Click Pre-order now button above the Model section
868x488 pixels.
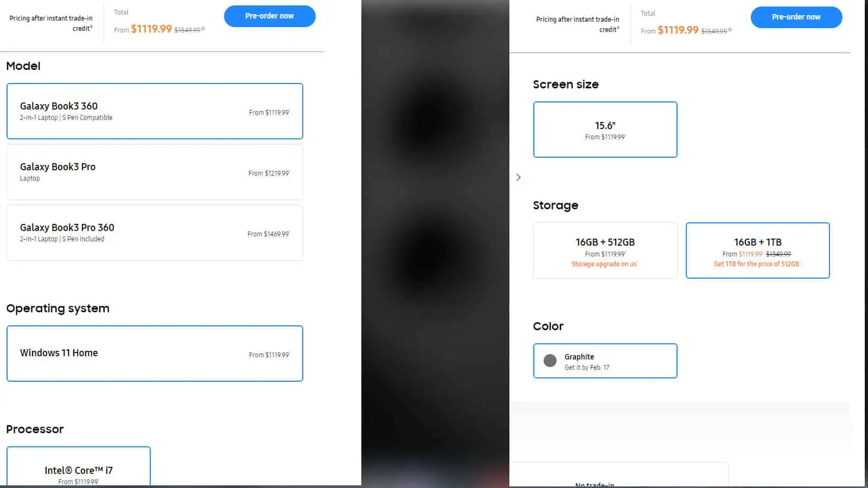click(270, 16)
